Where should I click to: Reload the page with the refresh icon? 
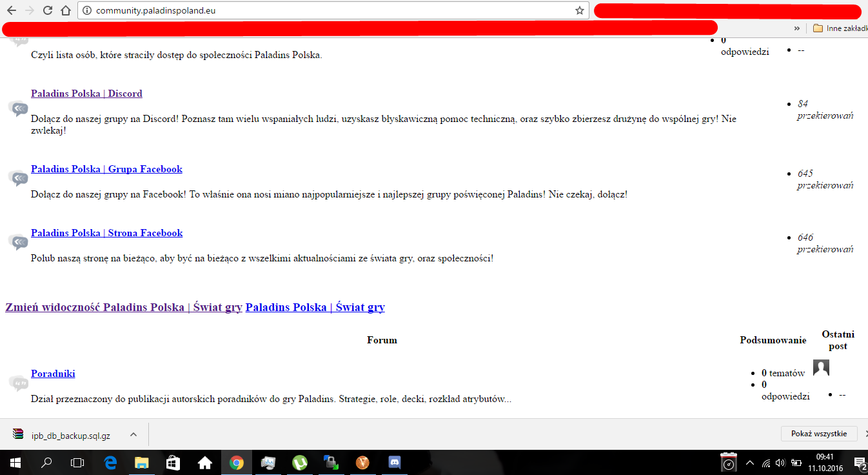(47, 10)
